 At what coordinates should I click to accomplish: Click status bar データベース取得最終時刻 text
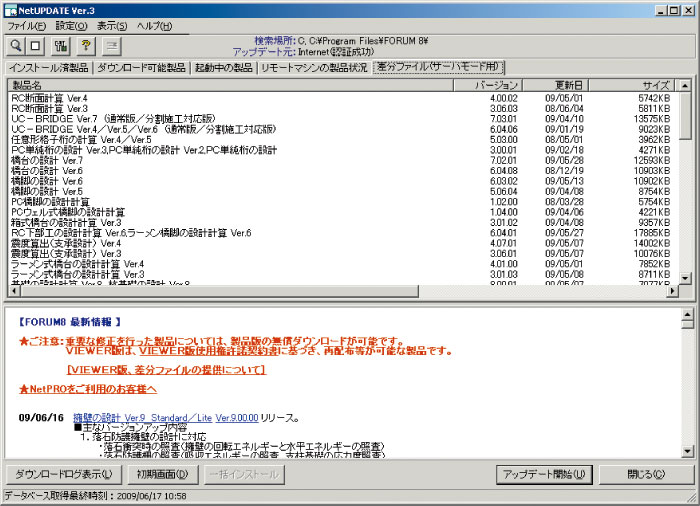pyautogui.click(x=96, y=496)
